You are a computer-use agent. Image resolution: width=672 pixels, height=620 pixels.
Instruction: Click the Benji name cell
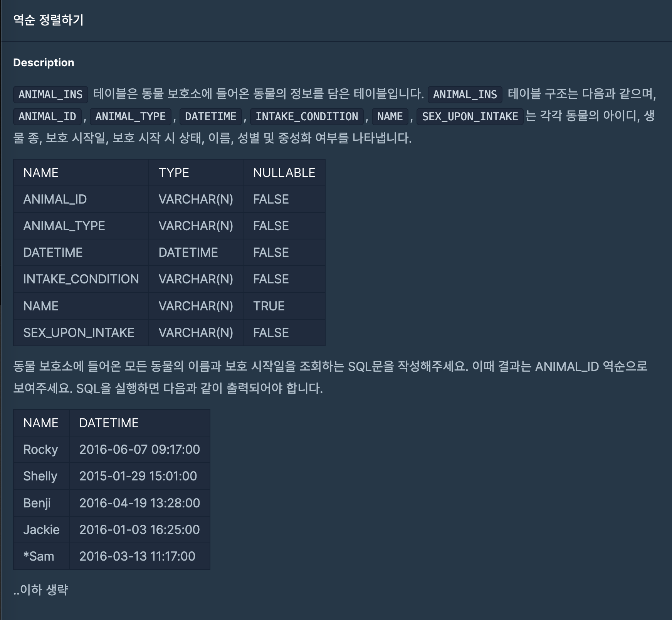pyautogui.click(x=37, y=503)
